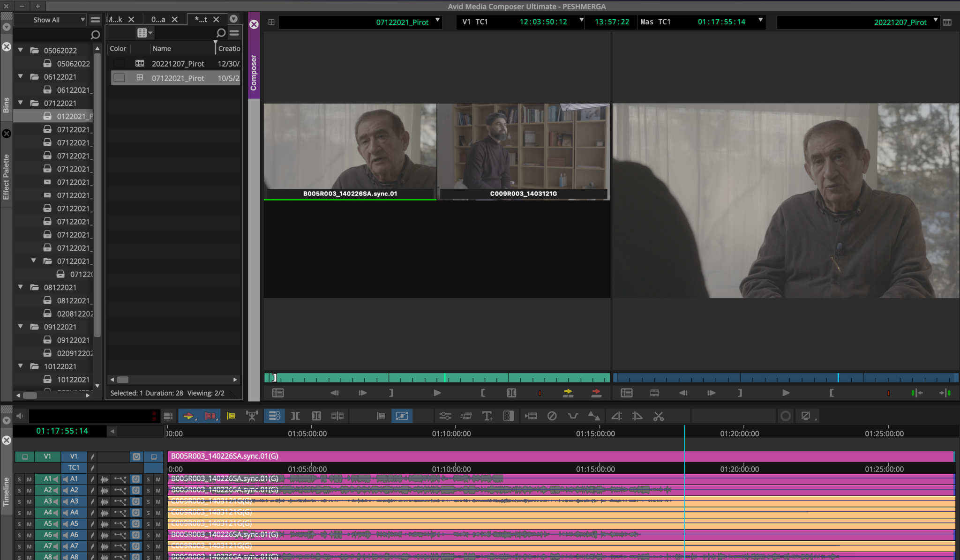Mute audio track A3
Viewport: 960px width, 560px height.
[x=29, y=501]
